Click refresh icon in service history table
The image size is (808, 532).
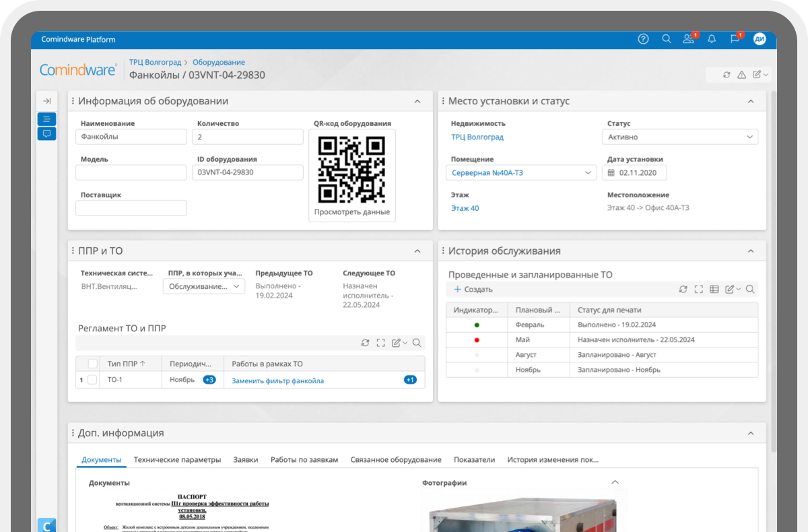(683, 290)
